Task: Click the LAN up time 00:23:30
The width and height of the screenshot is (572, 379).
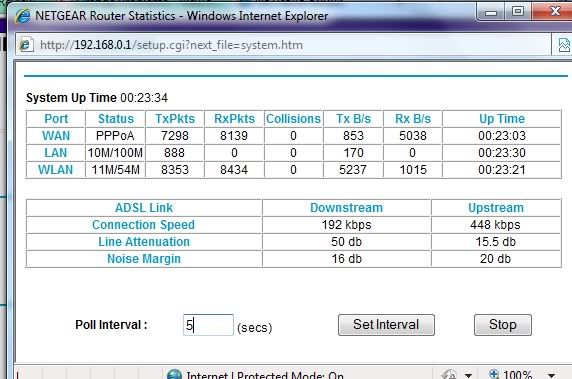Action: click(x=502, y=152)
